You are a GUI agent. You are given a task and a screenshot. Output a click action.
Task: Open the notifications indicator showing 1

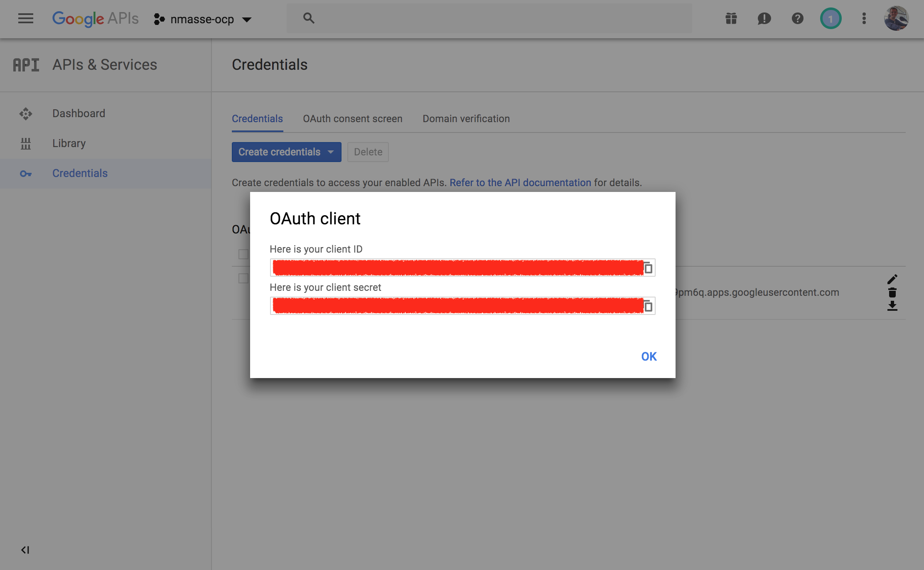(830, 18)
